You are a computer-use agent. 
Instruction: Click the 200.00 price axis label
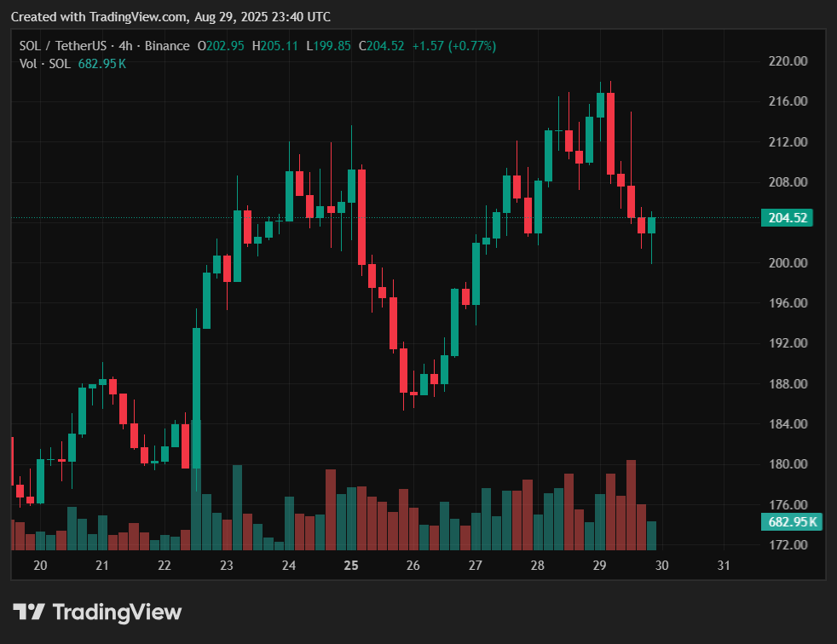(787, 262)
